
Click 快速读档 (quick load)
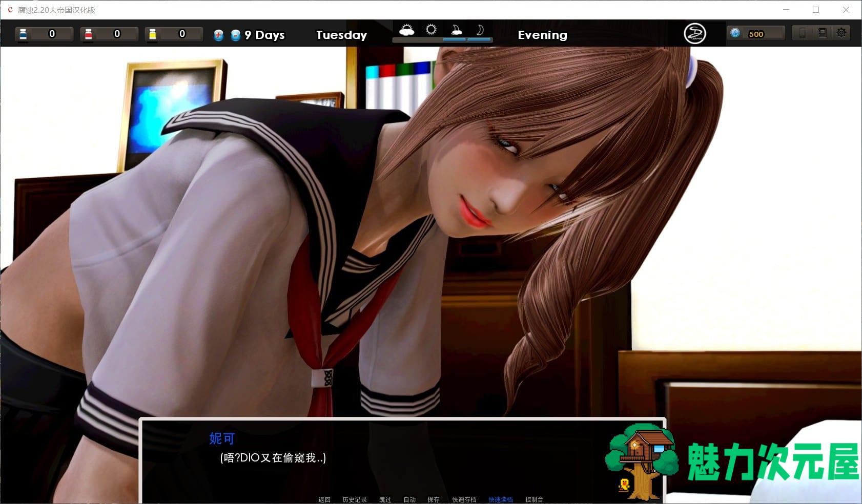[x=501, y=499]
